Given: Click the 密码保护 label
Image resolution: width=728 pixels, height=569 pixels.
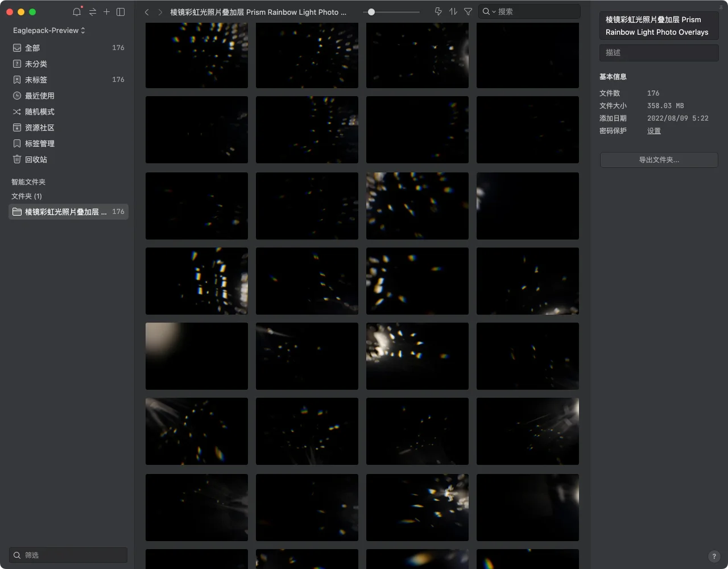Looking at the screenshot, I should coord(613,131).
